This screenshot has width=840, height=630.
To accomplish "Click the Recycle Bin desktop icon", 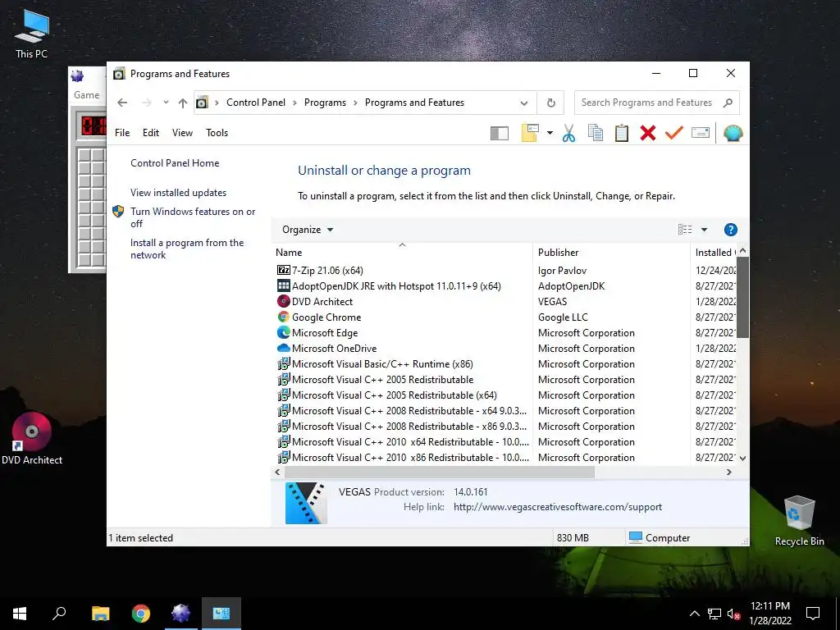I will click(799, 521).
